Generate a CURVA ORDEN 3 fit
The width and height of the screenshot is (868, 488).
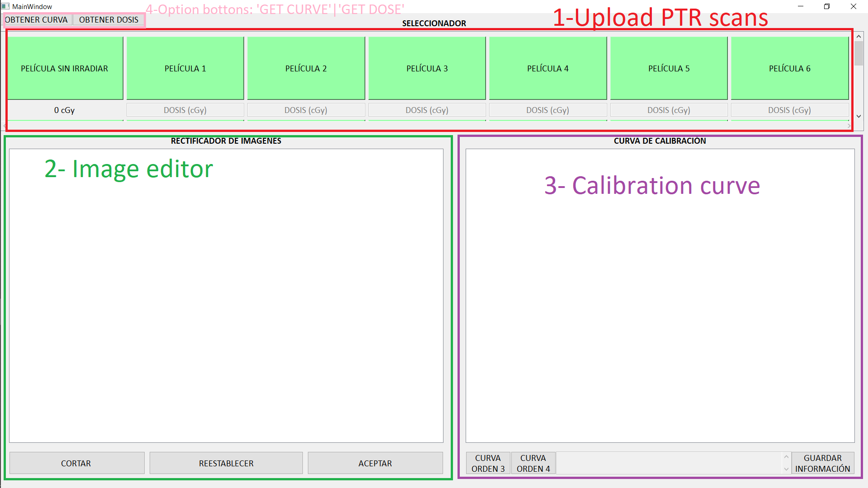(x=488, y=463)
